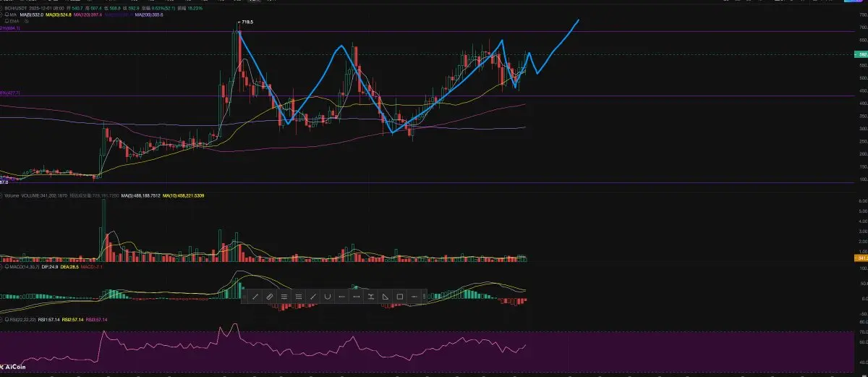This screenshot has width=868, height=377.
Task: Toggle EMA indicator visibility eye icon
Action: pyautogui.click(x=27, y=21)
